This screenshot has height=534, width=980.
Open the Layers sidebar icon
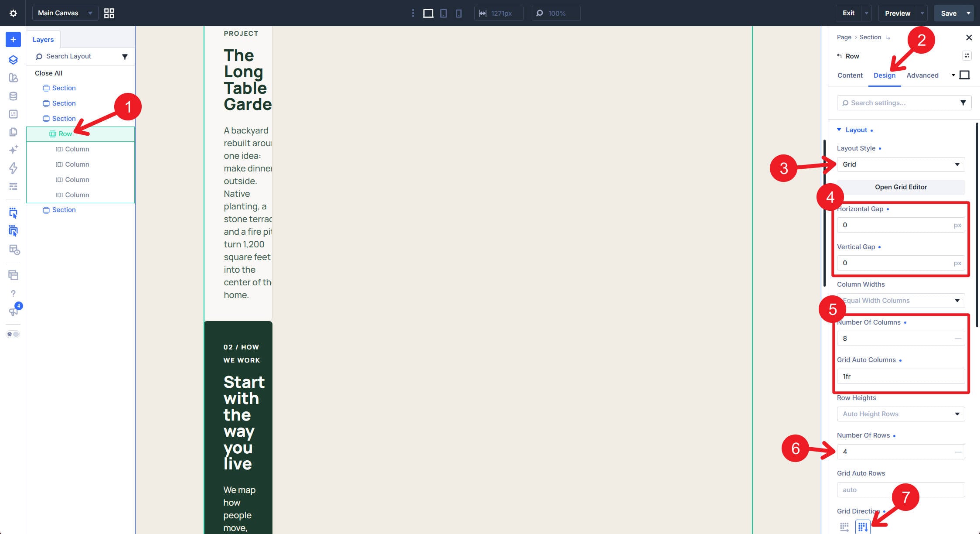[13, 60]
